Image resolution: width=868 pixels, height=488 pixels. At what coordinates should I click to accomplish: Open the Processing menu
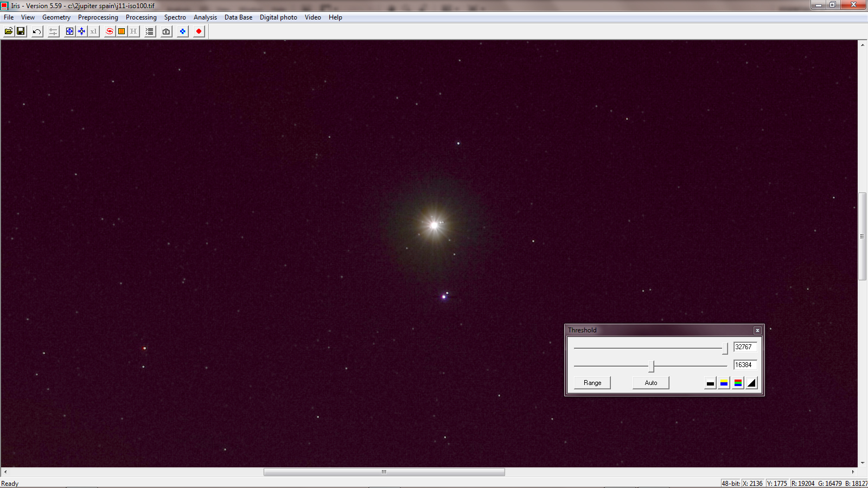(141, 17)
